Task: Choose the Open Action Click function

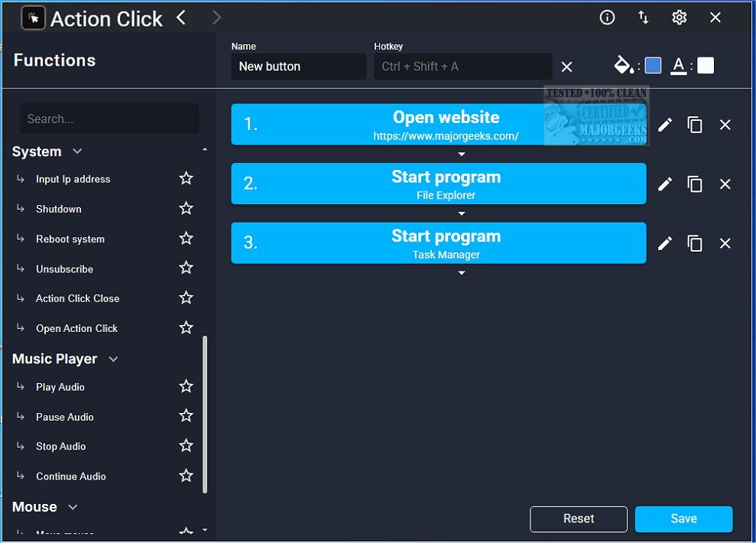Action: coord(76,328)
